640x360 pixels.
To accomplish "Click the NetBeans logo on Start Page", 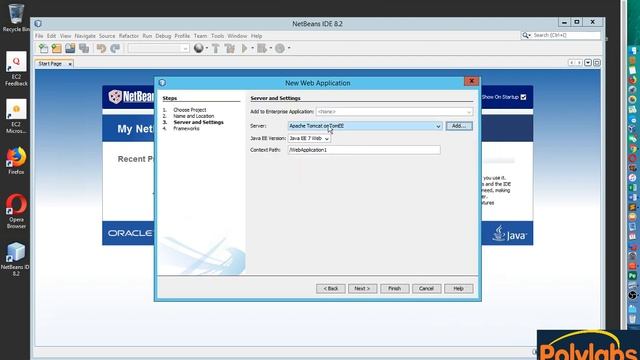I will click(x=131, y=97).
